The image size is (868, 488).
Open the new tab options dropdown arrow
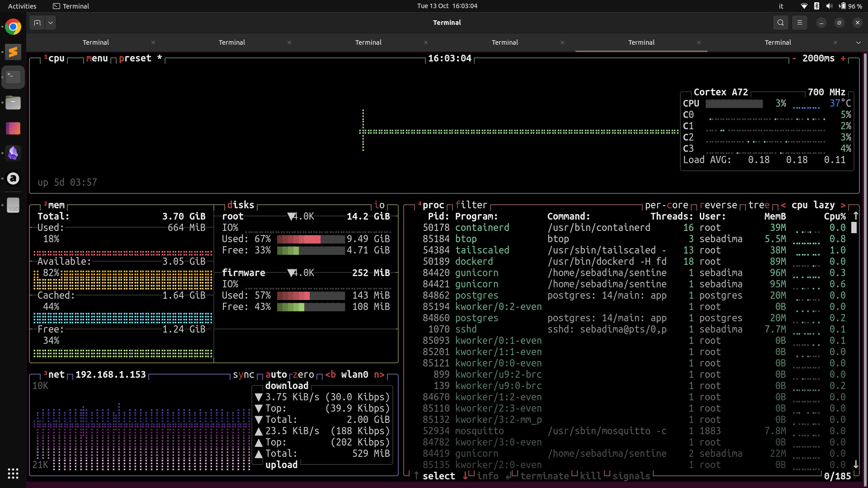pos(51,23)
